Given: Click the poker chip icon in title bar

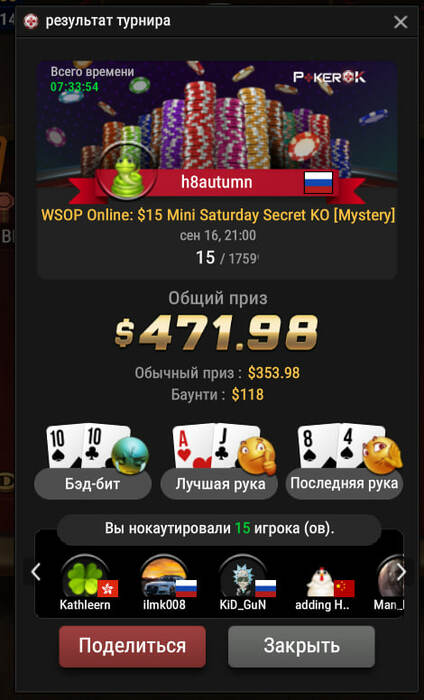Looking at the screenshot, I should (31, 21).
